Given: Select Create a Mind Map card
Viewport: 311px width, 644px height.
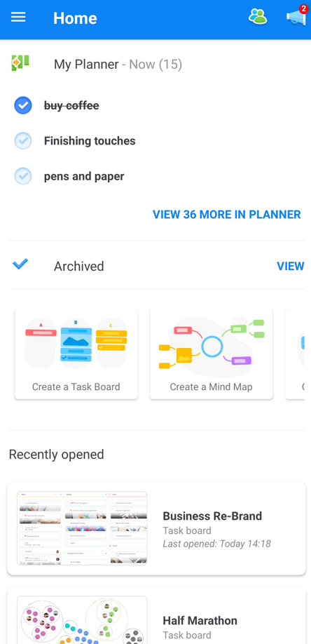Looking at the screenshot, I should pos(212,354).
